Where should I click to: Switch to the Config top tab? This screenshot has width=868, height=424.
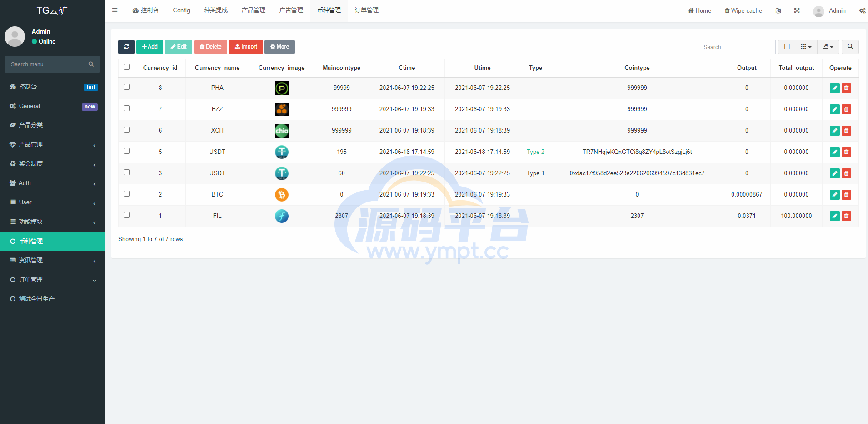181,10
